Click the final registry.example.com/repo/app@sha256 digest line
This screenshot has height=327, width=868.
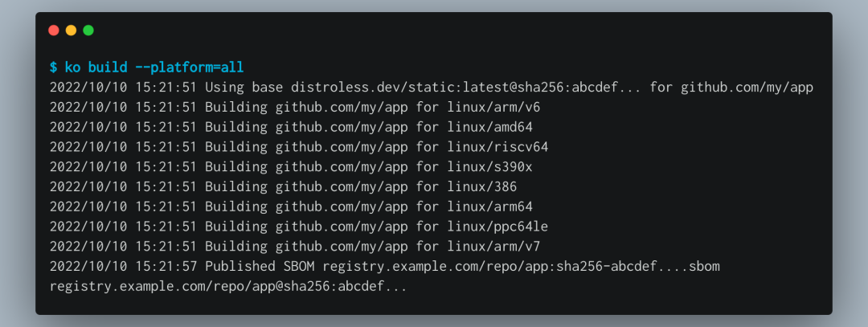click(227, 286)
